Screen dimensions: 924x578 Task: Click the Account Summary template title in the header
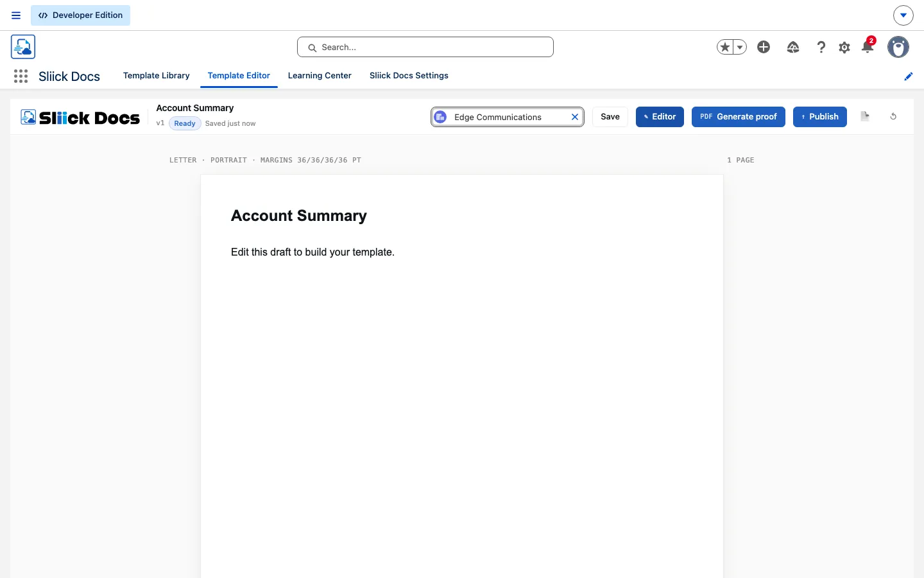pyautogui.click(x=195, y=108)
